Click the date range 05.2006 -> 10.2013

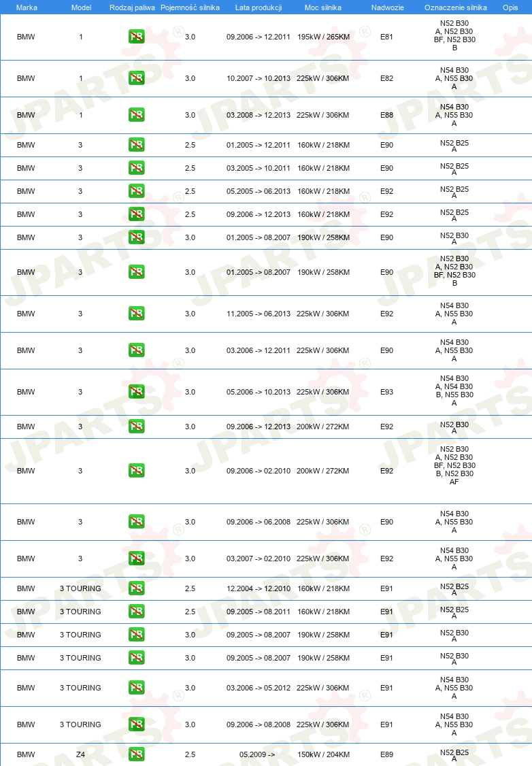click(x=258, y=392)
